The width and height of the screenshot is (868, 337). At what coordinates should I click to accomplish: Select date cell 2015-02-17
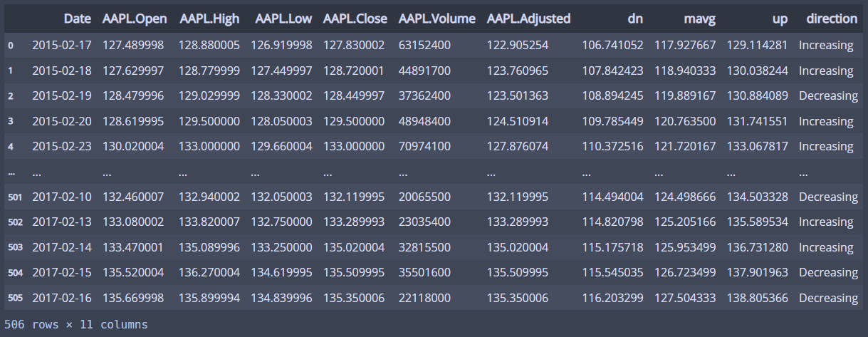coord(62,45)
